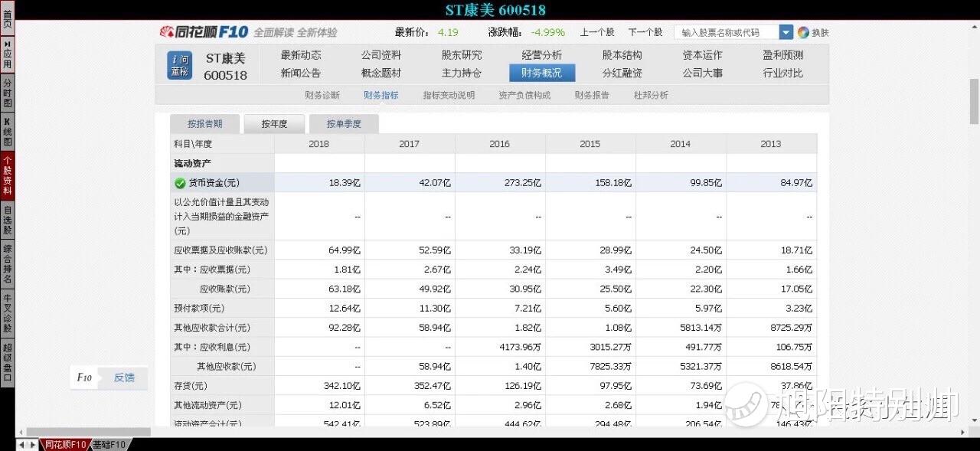Open 概念题材 section

tap(381, 73)
